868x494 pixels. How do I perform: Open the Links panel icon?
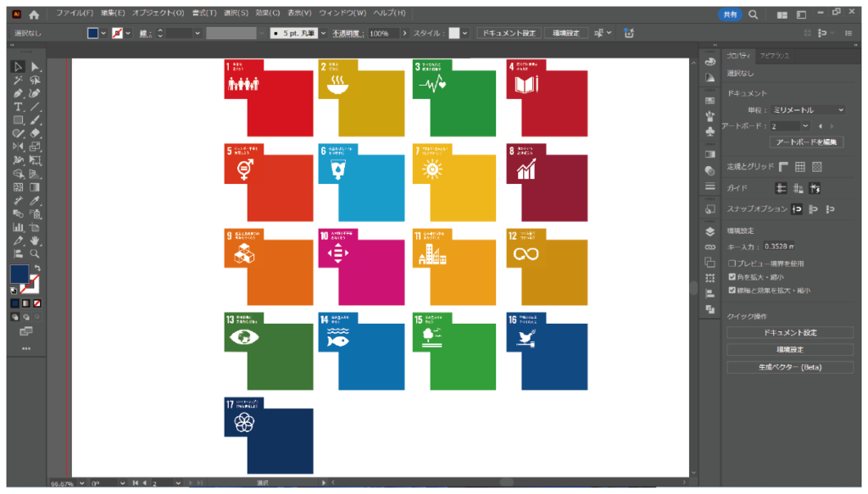point(710,247)
